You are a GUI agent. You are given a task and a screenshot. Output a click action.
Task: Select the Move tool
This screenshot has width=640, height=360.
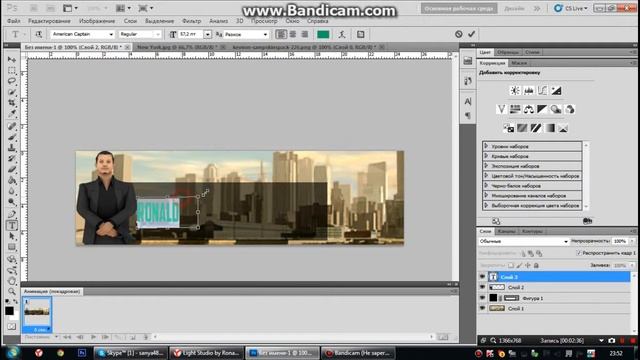(12, 60)
